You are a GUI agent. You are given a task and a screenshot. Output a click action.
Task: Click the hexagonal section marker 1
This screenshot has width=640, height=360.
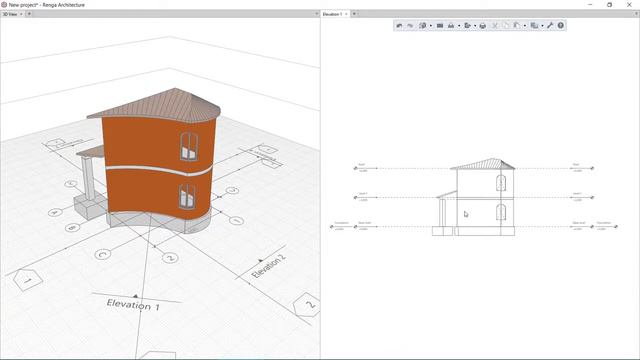point(28,280)
